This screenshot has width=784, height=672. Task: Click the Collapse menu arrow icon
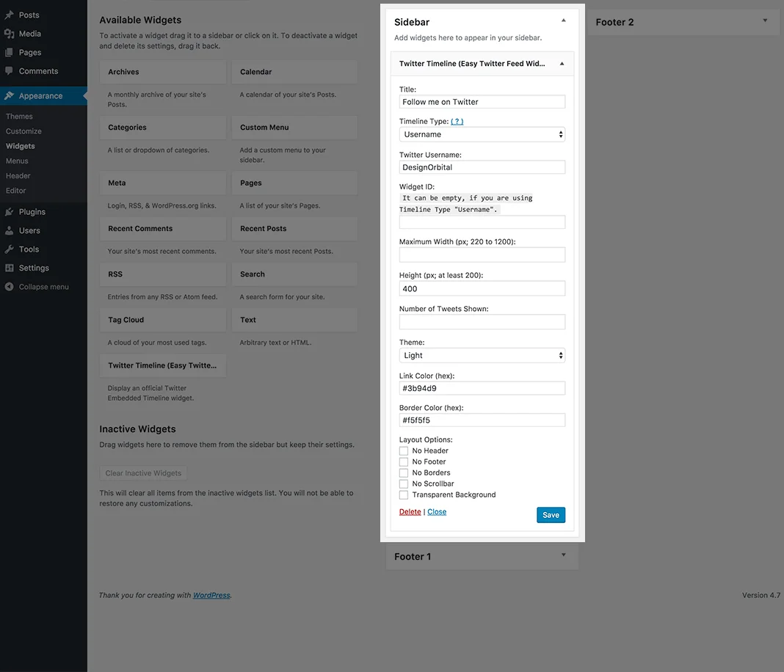click(9, 287)
